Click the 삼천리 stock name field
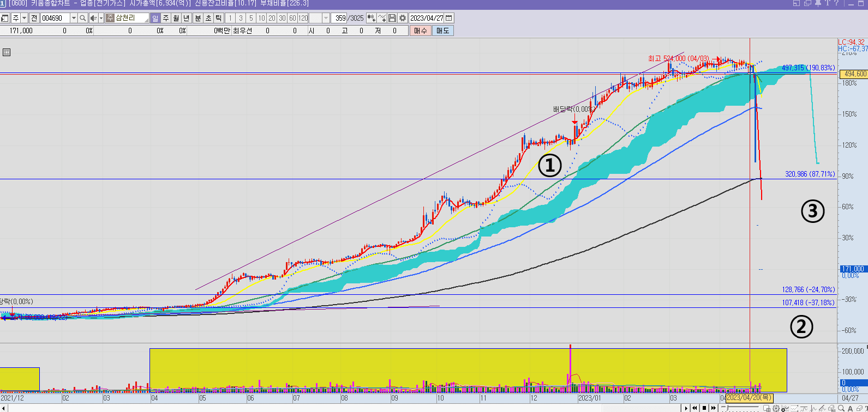868x412 pixels. click(127, 18)
